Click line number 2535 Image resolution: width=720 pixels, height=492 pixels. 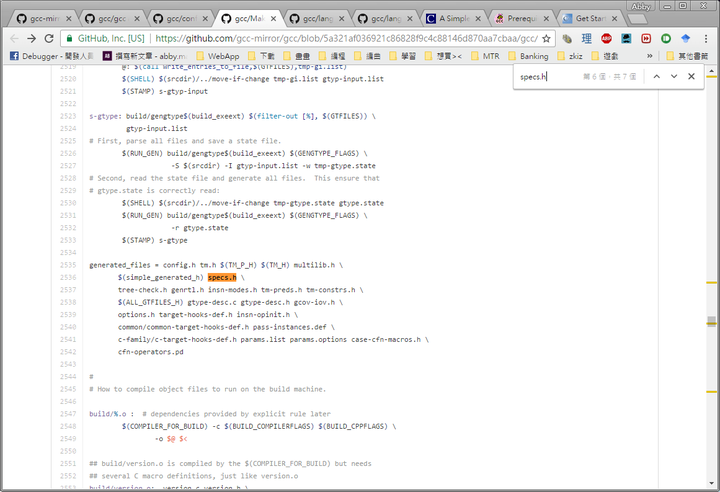68,265
